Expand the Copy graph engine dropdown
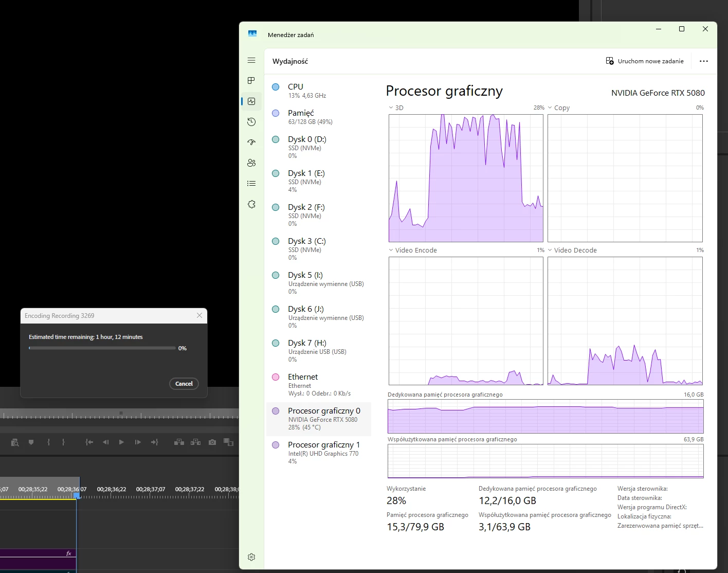The height and width of the screenshot is (573, 728). 550,108
